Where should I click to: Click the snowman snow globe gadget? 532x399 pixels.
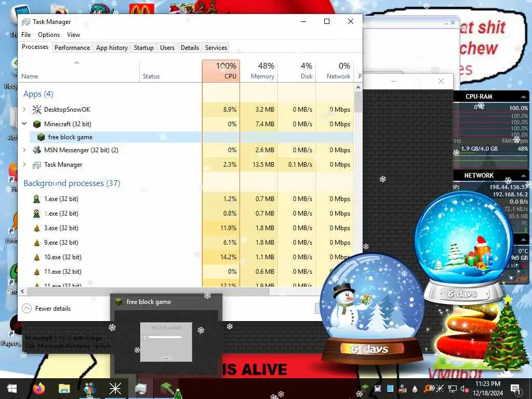point(372,307)
